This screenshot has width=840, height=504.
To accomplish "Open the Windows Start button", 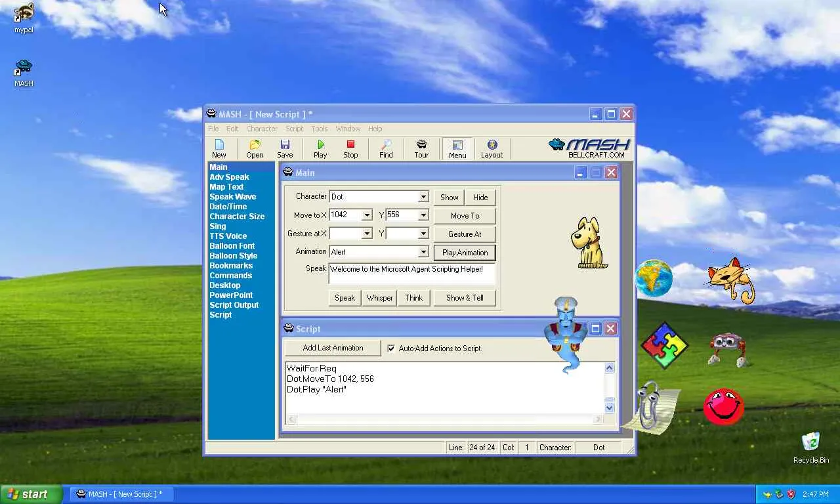I will [31, 494].
